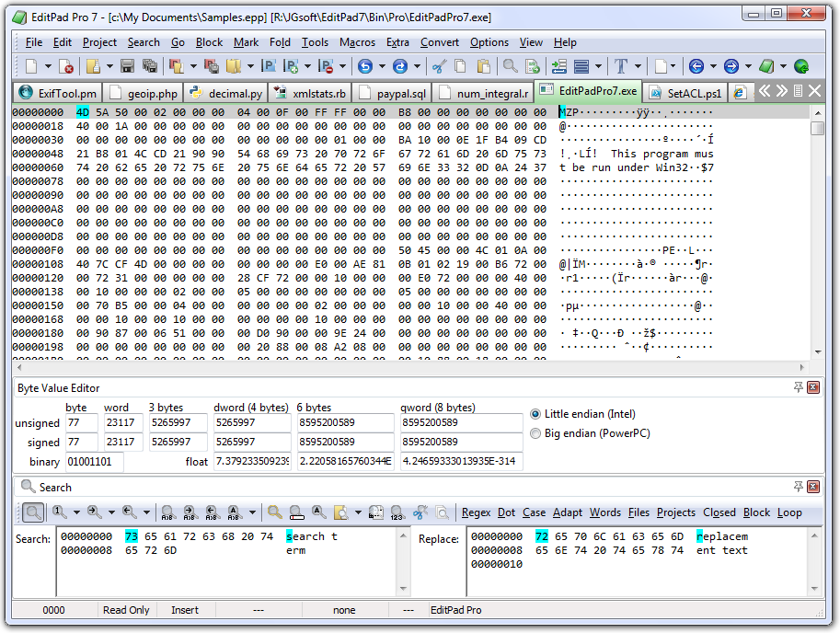840x633 pixels.
Task: Toggle the Regex search option
Action: pos(477,512)
